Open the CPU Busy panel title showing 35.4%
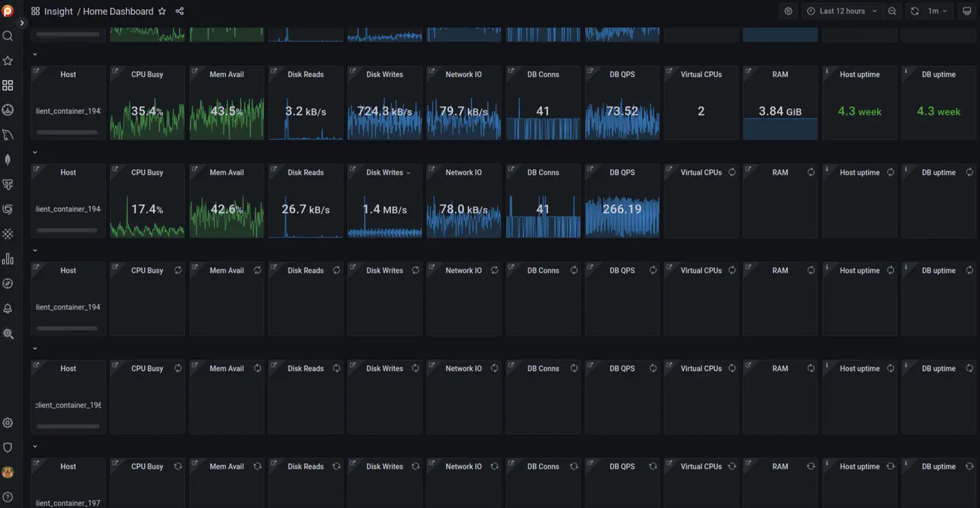Image resolution: width=980 pixels, height=508 pixels. tap(147, 74)
